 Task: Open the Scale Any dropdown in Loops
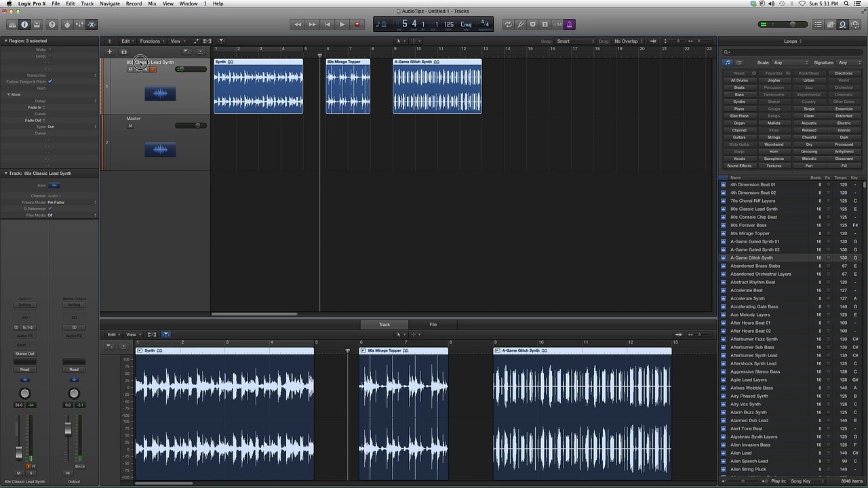coord(790,62)
